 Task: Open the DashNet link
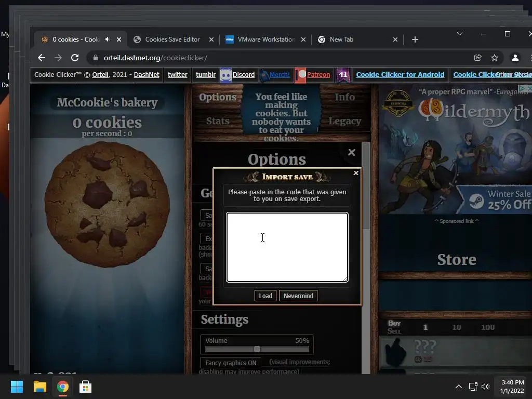[x=146, y=75]
